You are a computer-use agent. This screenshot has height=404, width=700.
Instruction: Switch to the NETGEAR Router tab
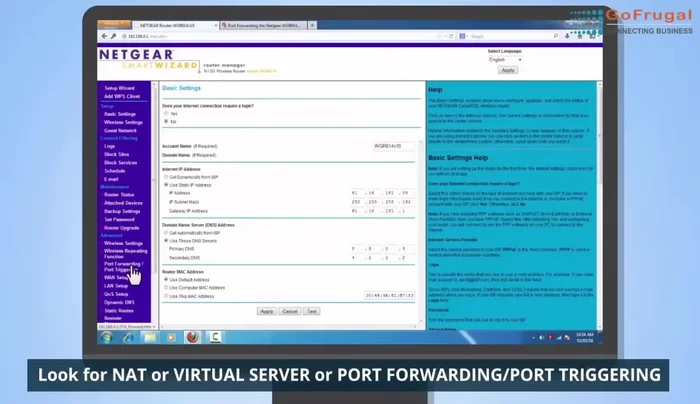[x=173, y=25]
